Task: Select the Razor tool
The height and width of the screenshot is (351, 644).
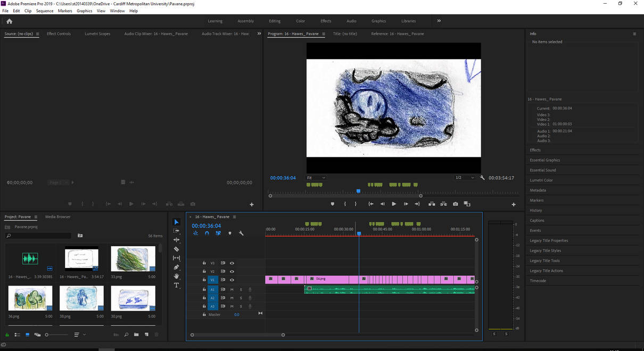Action: coord(177,249)
